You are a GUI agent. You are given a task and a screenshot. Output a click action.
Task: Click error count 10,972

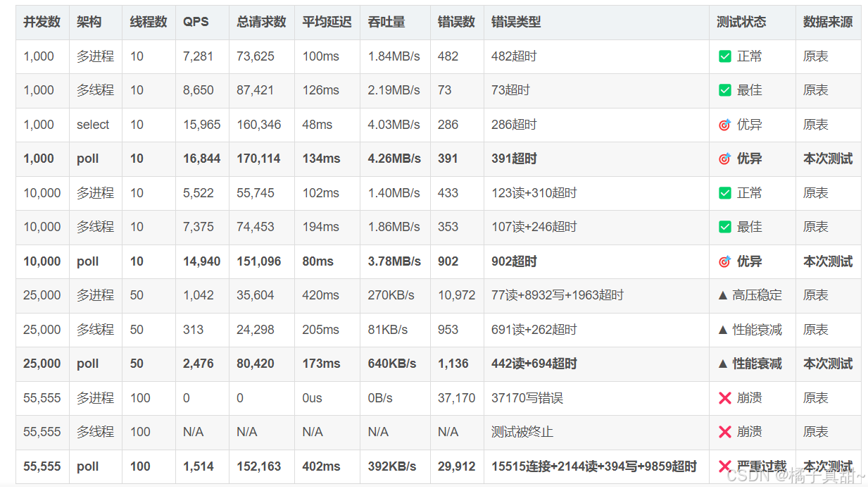456,295
